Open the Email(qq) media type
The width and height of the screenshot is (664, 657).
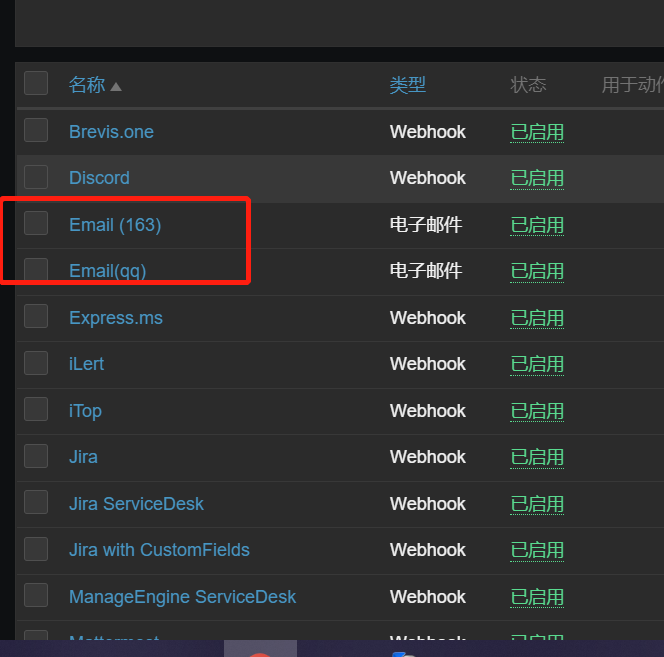108,271
